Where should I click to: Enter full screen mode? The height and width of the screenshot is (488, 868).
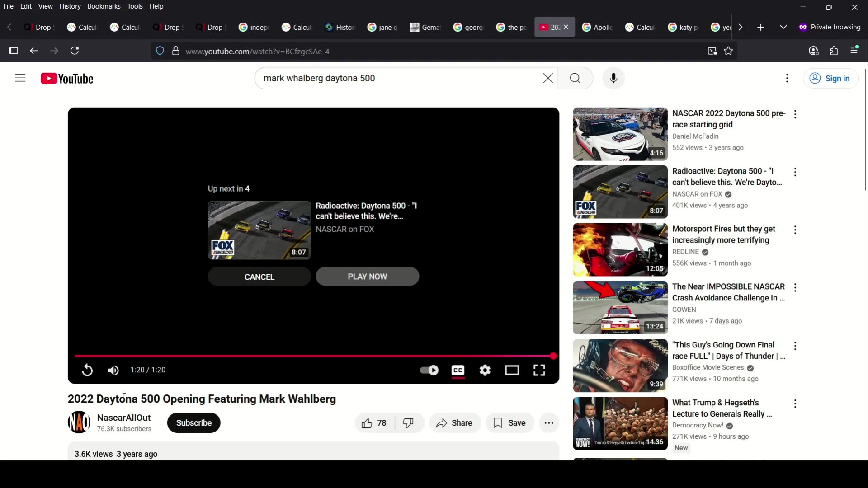pos(540,371)
